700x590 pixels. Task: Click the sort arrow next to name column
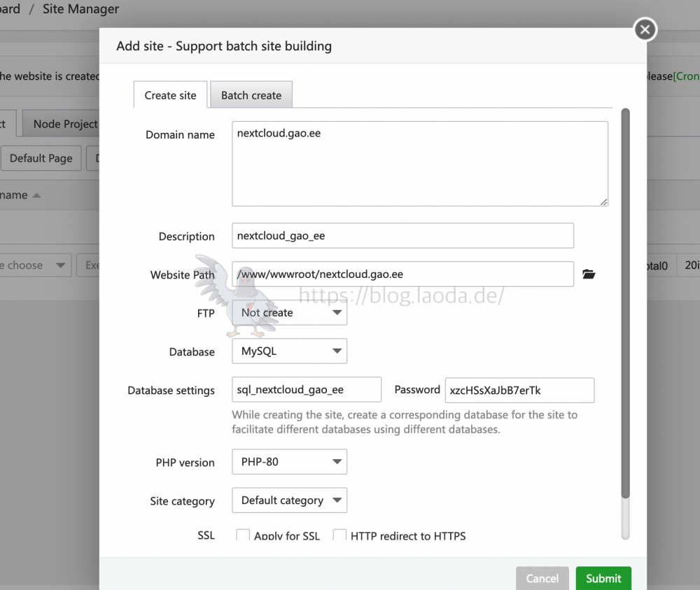click(36, 195)
